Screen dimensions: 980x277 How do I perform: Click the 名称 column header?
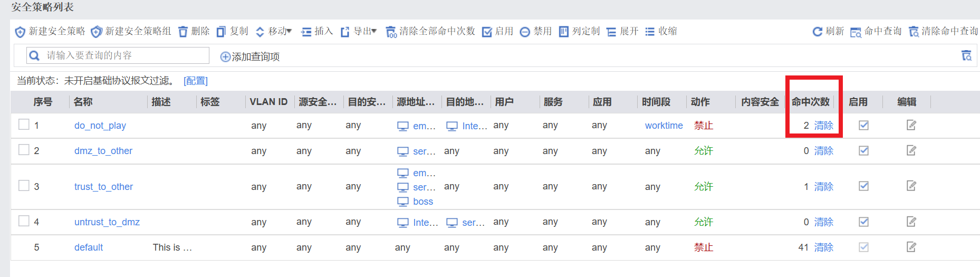pyautogui.click(x=83, y=102)
